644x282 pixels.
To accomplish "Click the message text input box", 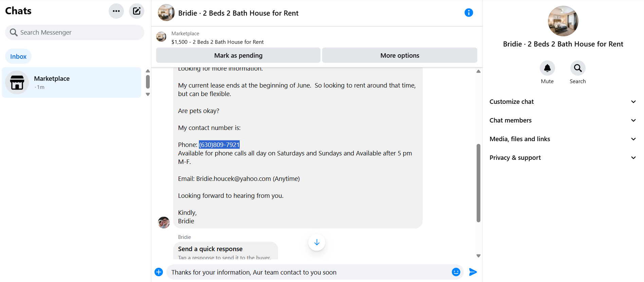I will (309, 272).
